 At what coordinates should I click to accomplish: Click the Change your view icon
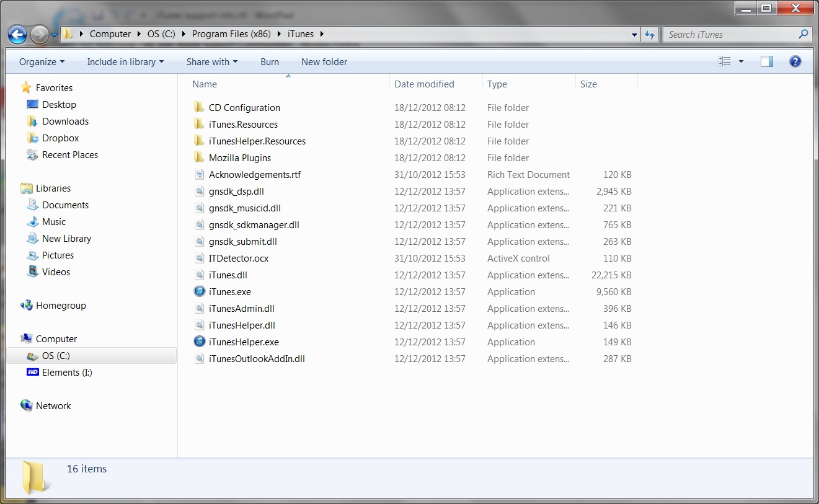(x=725, y=61)
